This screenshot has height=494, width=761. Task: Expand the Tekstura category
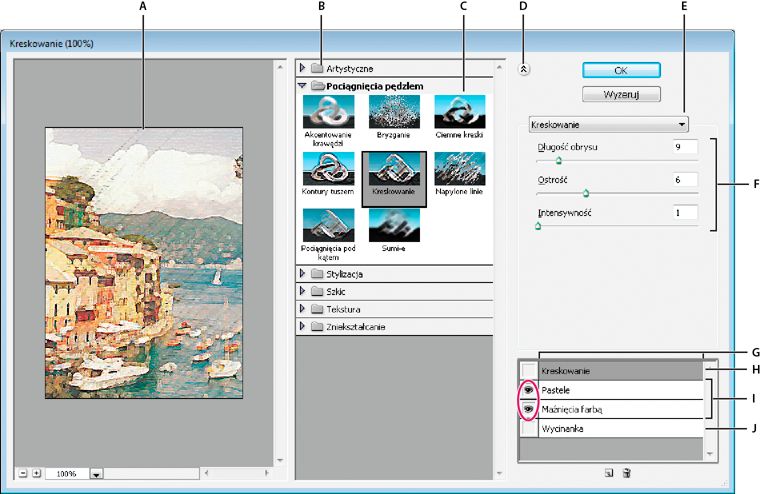tap(302, 308)
